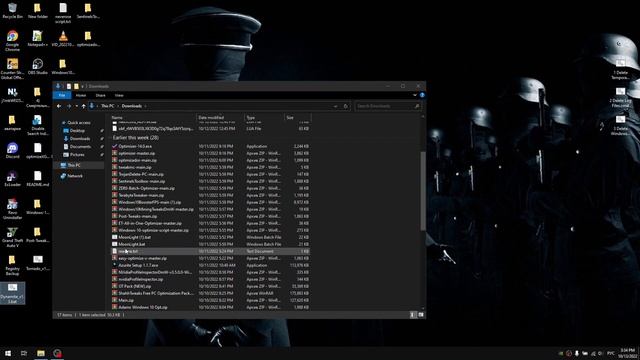This screenshot has width=640, height=360.
Task: Select Post-Tweaks-main.zip file
Action: click(x=138, y=216)
